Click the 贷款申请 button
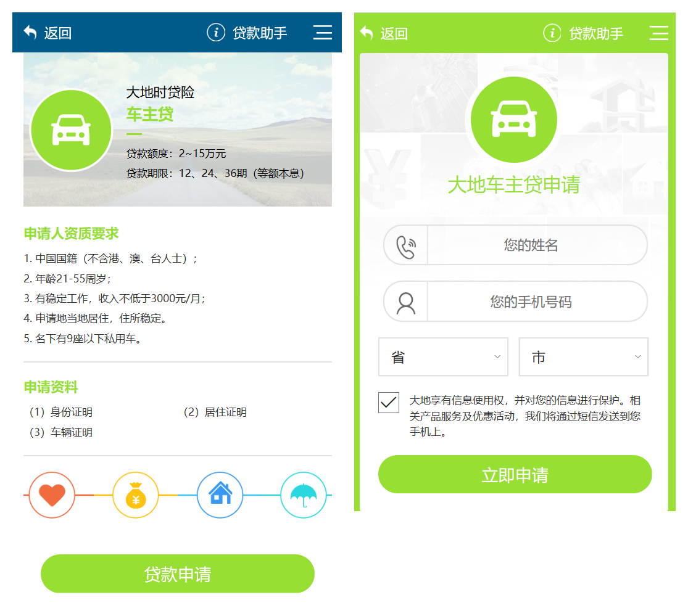Viewport: 688px width, 616px height. tap(178, 574)
